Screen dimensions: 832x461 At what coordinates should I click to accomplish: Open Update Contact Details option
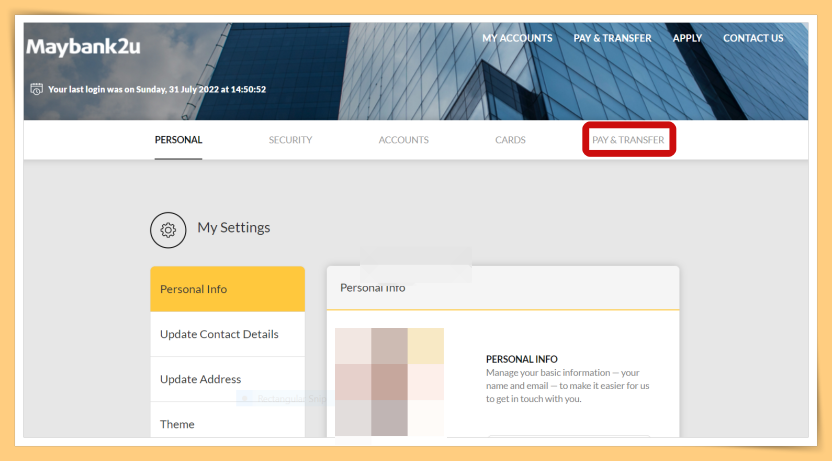tap(228, 334)
